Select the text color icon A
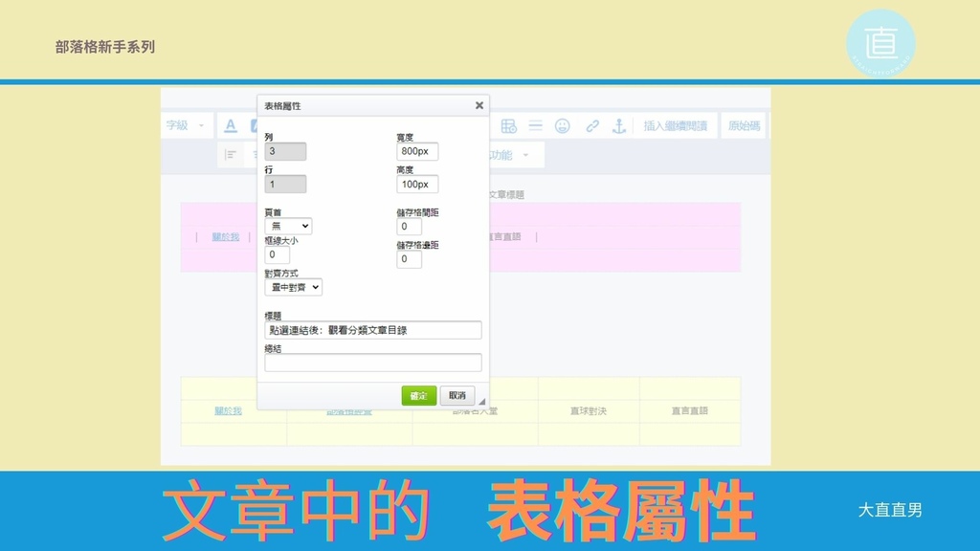980x551 pixels. point(229,125)
